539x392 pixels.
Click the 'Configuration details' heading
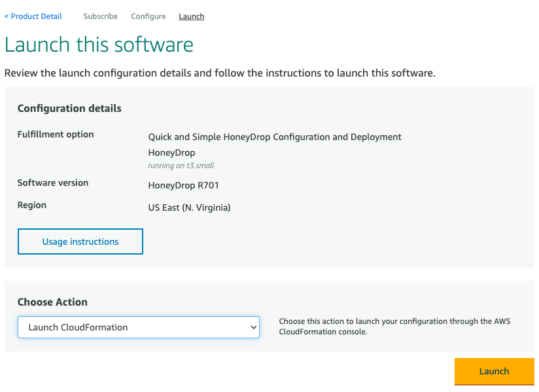pyautogui.click(x=69, y=109)
